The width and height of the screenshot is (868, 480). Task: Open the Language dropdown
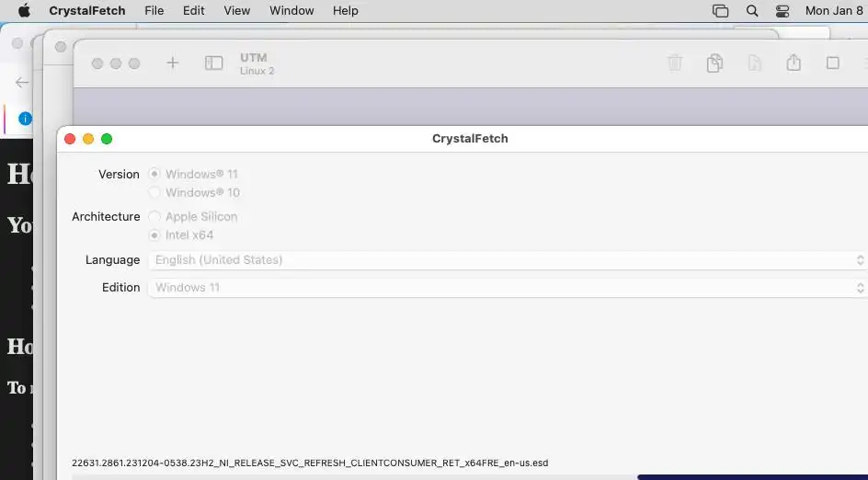click(508, 260)
